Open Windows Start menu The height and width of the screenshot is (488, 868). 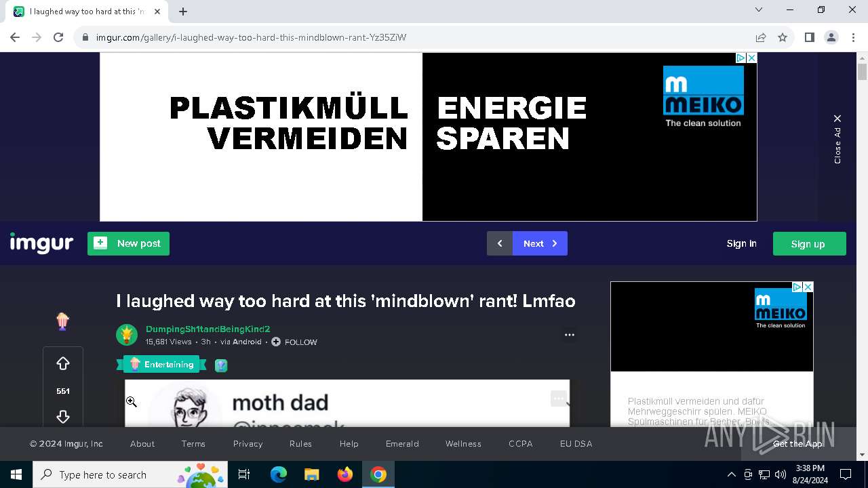click(16, 474)
